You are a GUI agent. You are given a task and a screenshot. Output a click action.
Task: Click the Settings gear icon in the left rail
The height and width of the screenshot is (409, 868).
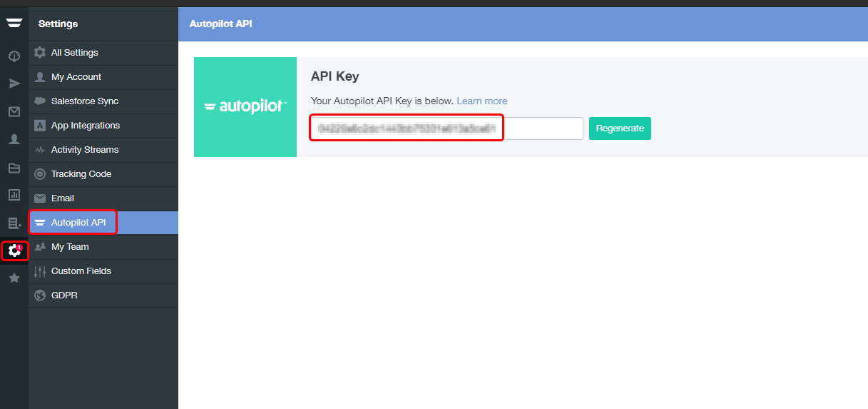14,251
